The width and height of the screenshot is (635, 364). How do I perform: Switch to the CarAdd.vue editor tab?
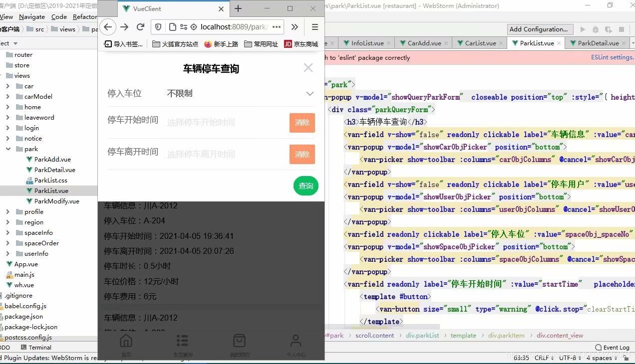424,43
